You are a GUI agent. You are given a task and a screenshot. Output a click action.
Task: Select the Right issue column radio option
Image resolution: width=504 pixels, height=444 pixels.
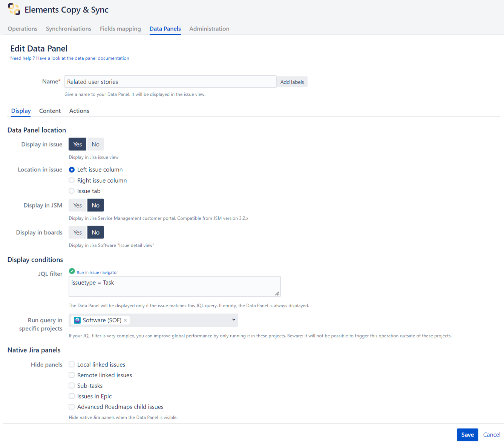point(72,180)
